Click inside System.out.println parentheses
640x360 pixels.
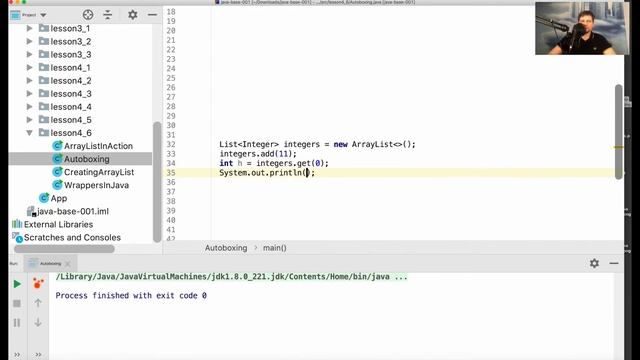[x=307, y=173]
